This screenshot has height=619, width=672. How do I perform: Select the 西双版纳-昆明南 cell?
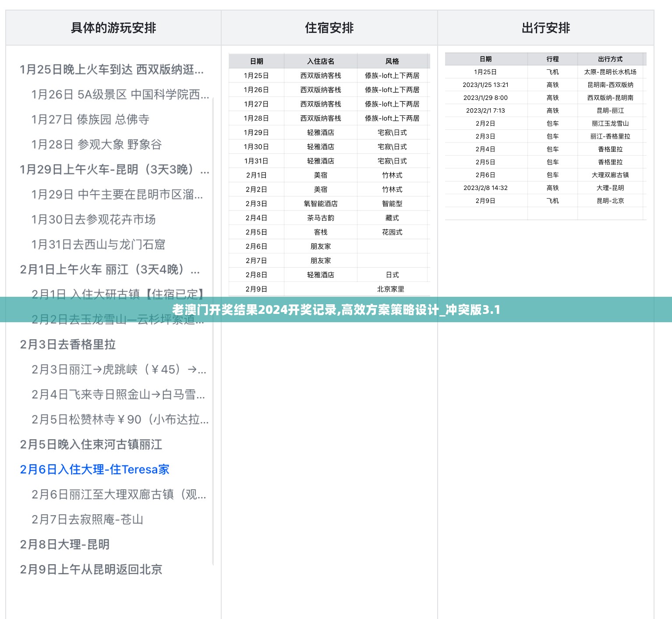pos(610,98)
